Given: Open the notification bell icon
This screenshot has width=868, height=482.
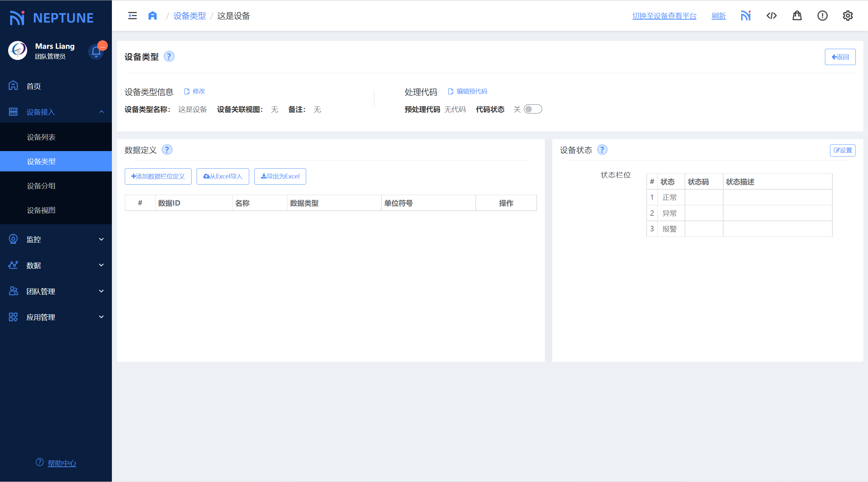Looking at the screenshot, I should pos(96,51).
